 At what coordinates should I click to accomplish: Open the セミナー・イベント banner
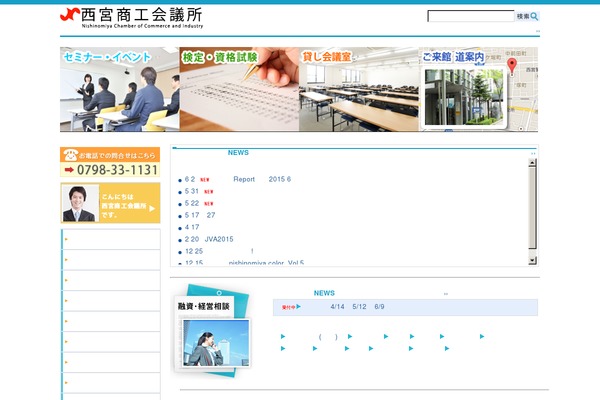tap(120, 90)
